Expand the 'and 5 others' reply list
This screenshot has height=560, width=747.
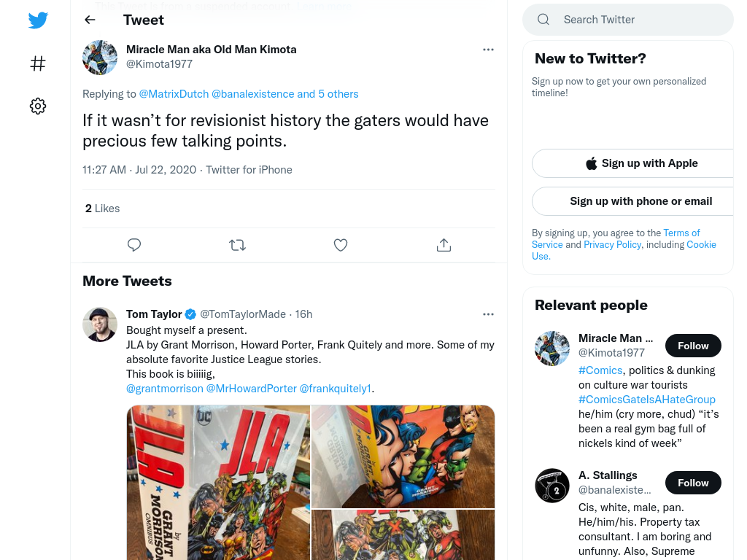pos(328,94)
